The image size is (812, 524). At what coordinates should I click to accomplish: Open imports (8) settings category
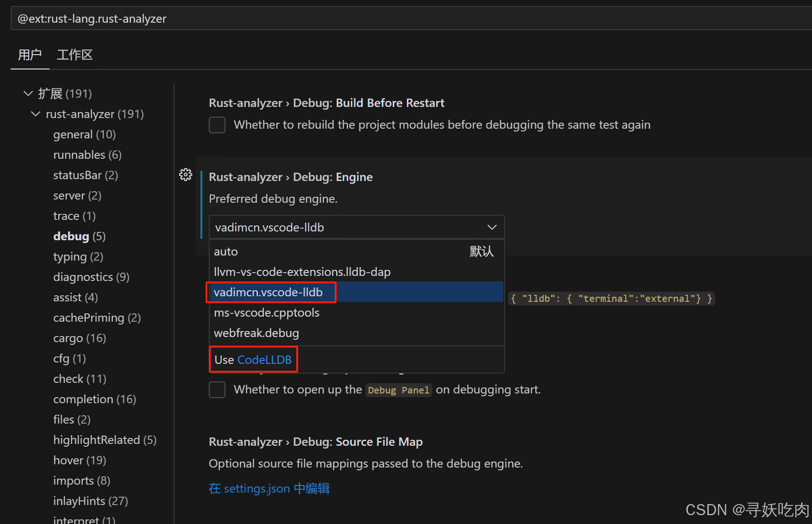81,480
